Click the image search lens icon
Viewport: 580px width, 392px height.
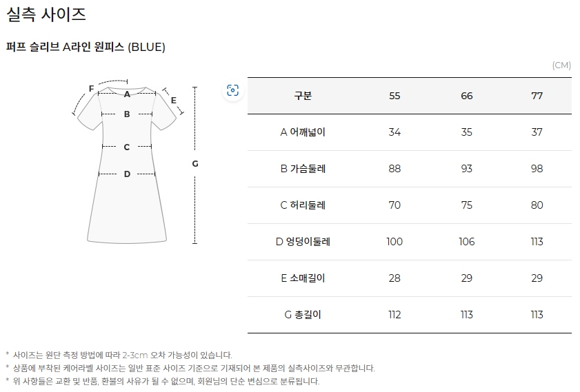232,90
